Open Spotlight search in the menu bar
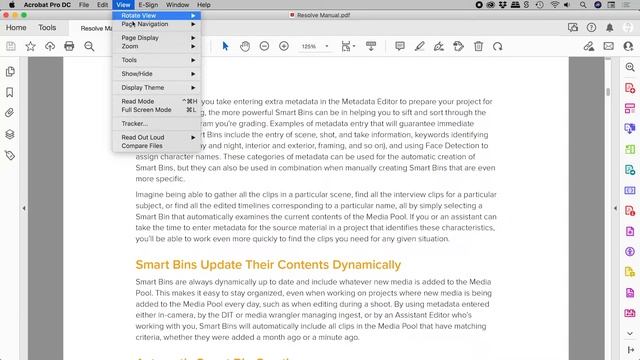 [583, 5]
